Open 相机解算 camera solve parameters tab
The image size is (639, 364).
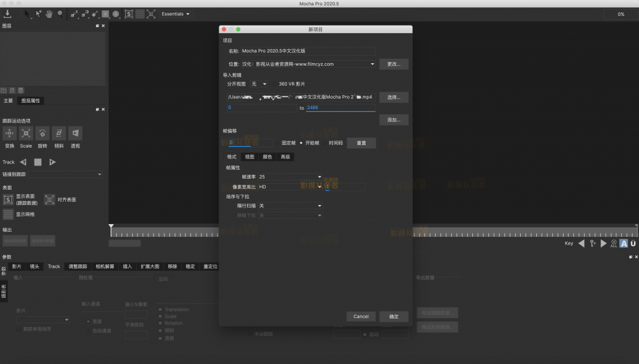105,266
